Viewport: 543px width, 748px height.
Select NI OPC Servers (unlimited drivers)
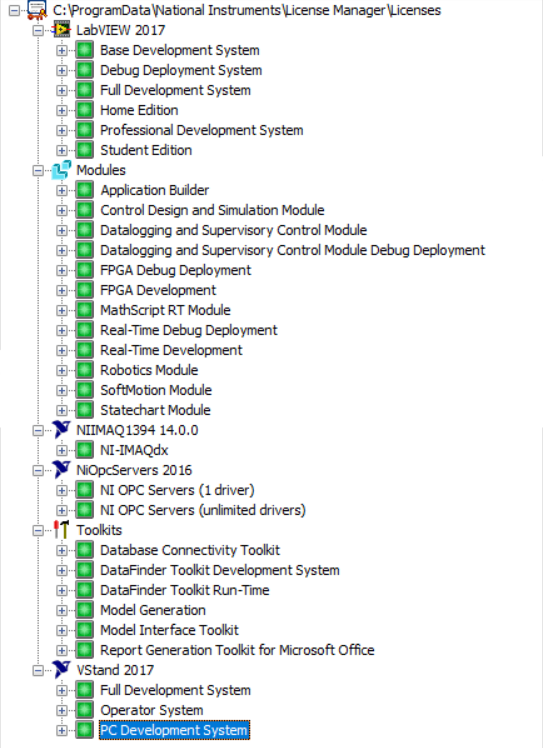(x=203, y=510)
